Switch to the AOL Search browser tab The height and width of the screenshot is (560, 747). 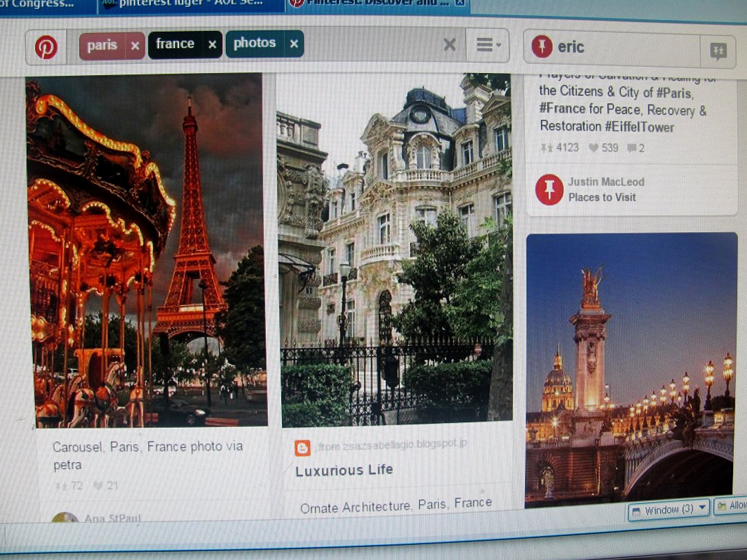click(x=191, y=5)
